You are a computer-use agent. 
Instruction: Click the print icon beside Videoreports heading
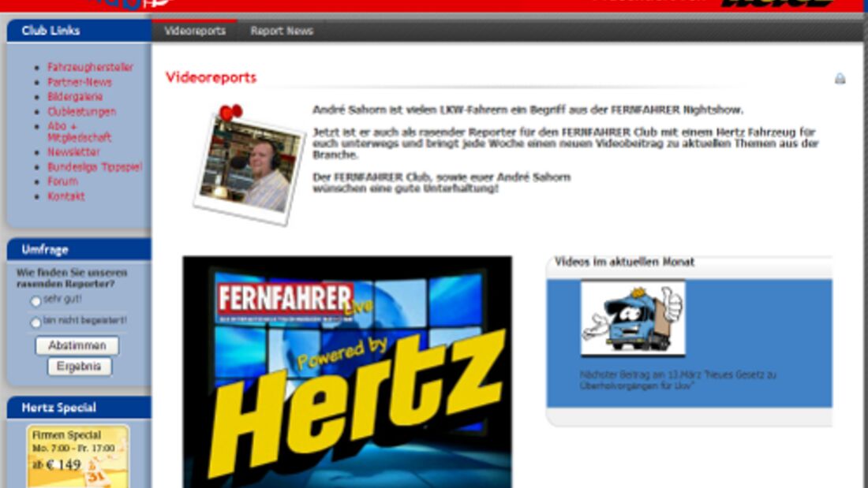pos(840,79)
